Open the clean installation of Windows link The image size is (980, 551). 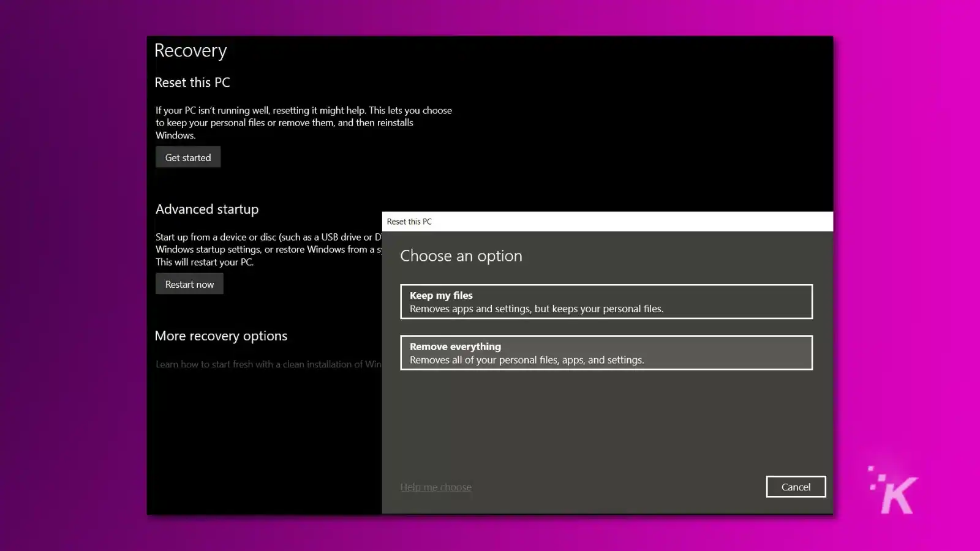[268, 364]
